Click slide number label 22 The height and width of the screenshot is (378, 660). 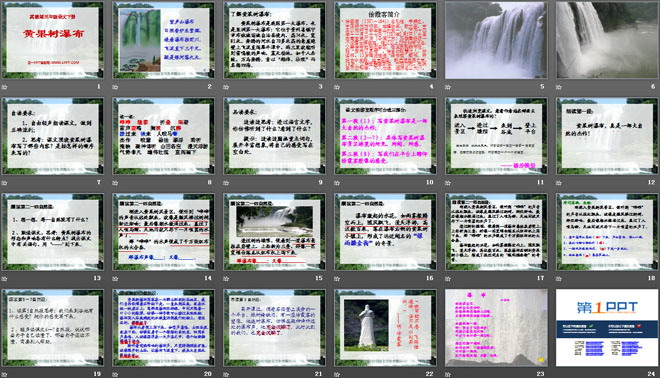[430, 374]
